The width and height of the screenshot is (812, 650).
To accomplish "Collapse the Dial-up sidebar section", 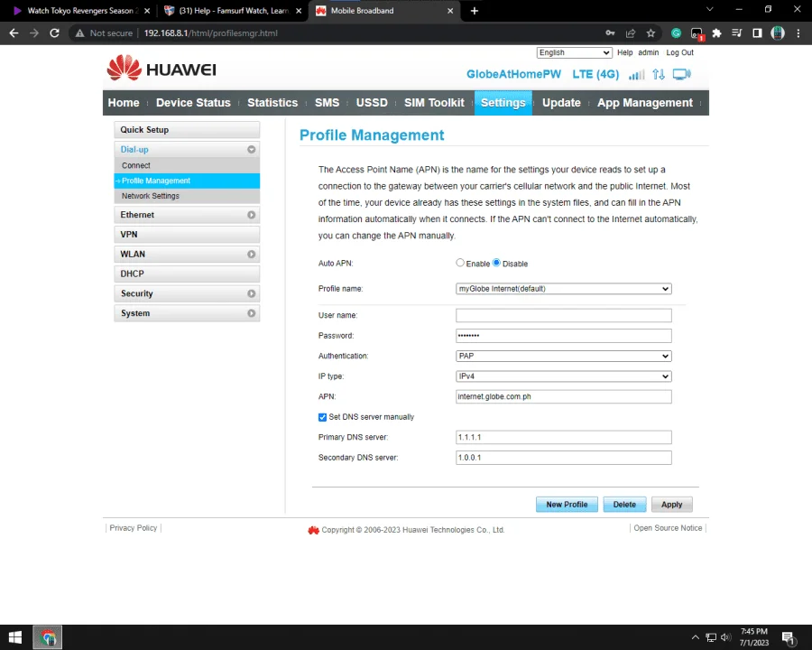I will pyautogui.click(x=251, y=149).
